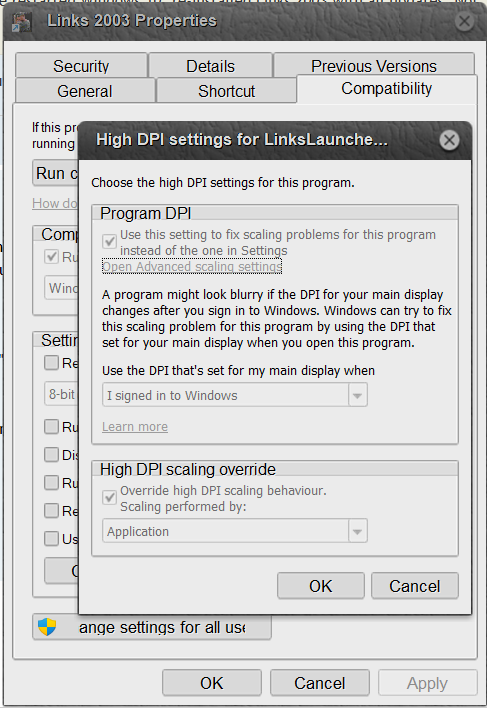Click the shield icon on change settings button

click(x=47, y=627)
